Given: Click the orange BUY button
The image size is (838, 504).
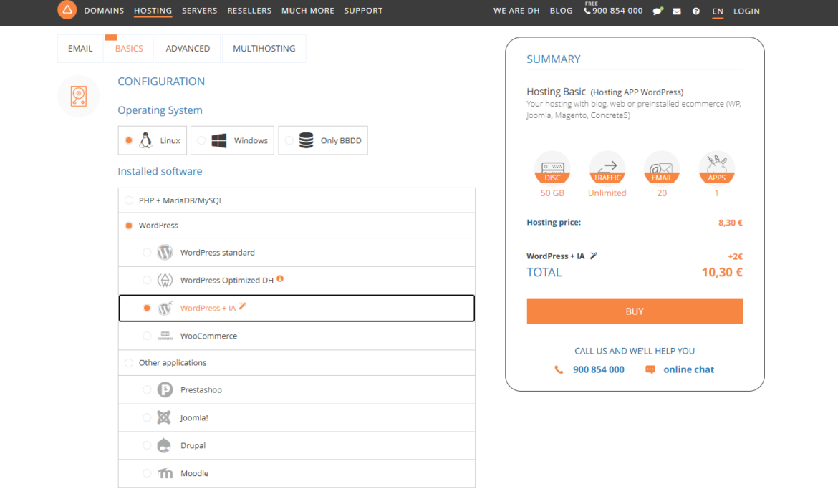Looking at the screenshot, I should (635, 311).
